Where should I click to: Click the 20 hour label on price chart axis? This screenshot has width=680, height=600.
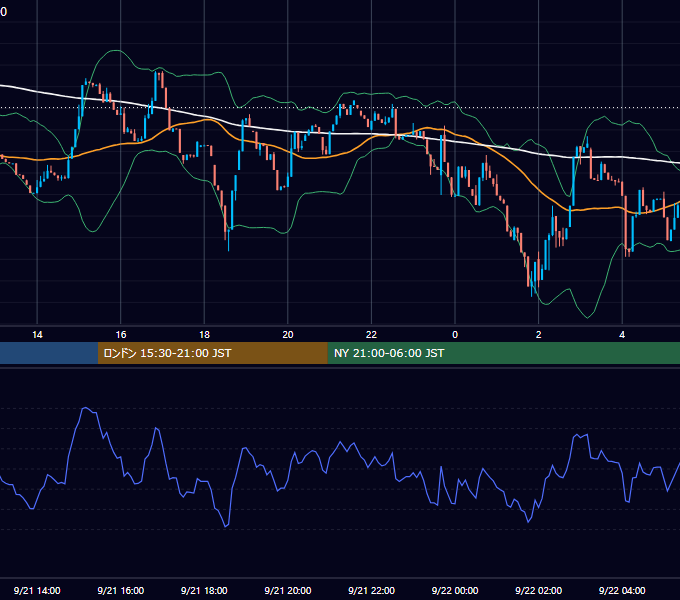288,335
